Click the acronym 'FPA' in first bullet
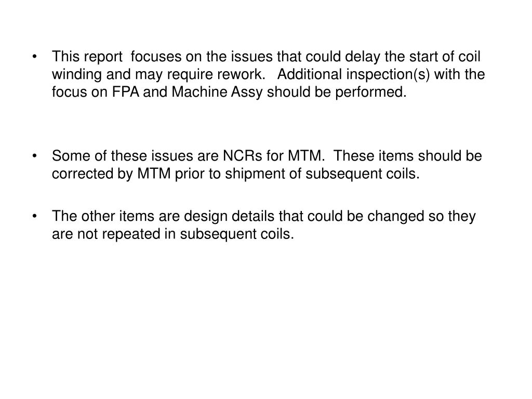 (x=126, y=92)
